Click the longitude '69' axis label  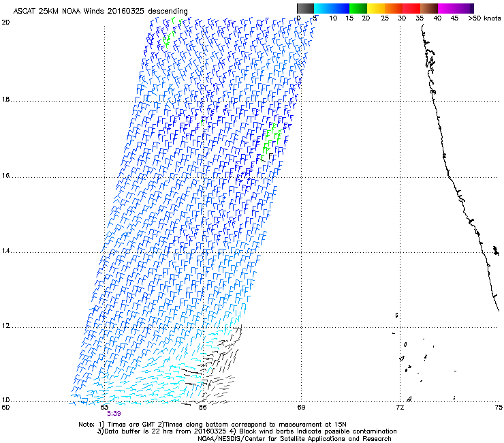(301, 408)
